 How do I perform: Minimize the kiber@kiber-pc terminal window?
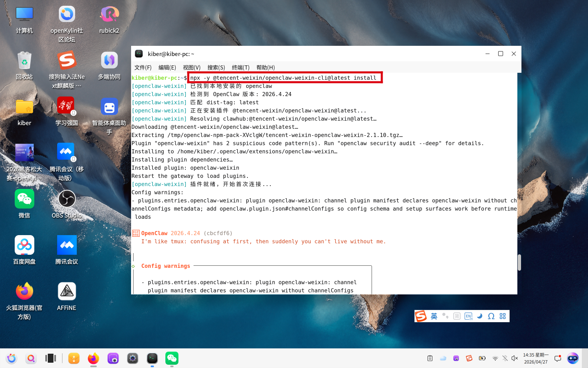pyautogui.click(x=488, y=54)
